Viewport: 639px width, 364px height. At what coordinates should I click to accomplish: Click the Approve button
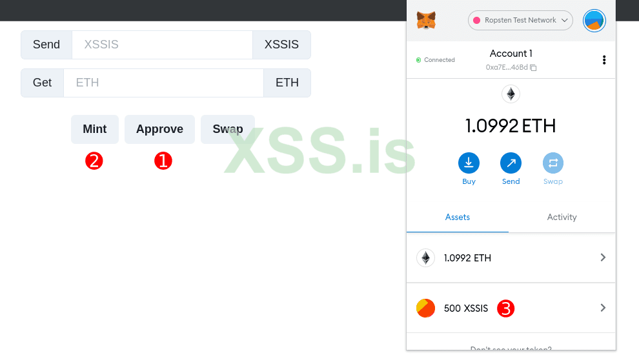click(x=159, y=129)
